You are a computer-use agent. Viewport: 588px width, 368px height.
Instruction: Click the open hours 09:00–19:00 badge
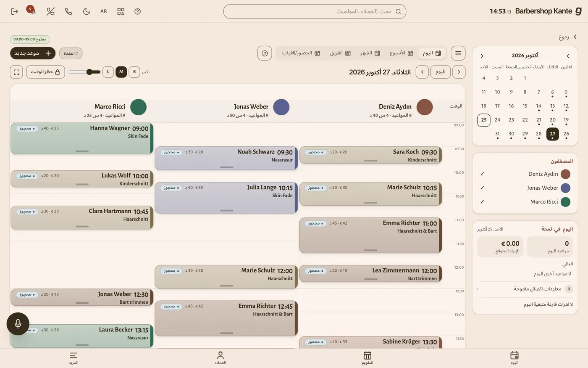[x=30, y=39]
